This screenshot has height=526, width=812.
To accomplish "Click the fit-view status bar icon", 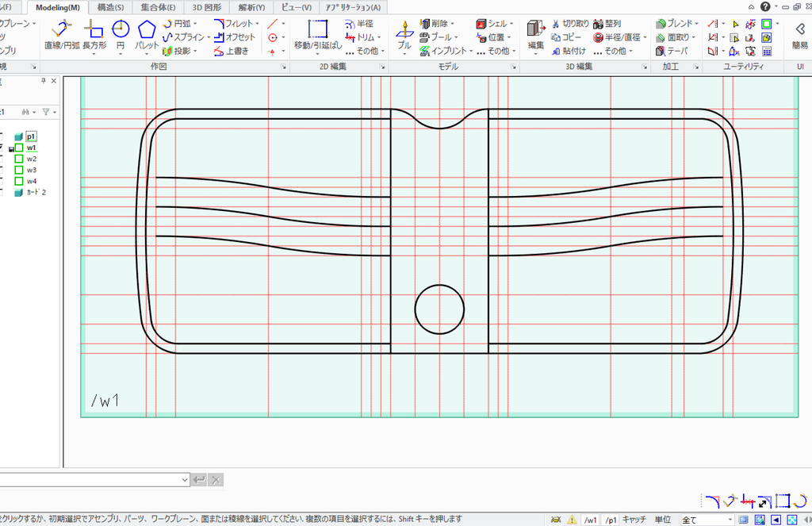I will click(792, 520).
